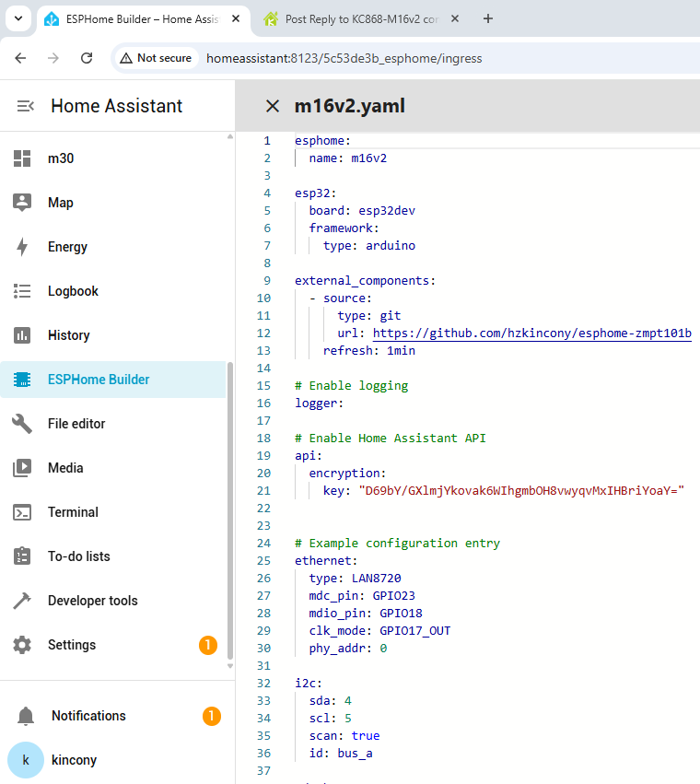
Task: Open Developer tools in sidebar
Action: coord(92,601)
